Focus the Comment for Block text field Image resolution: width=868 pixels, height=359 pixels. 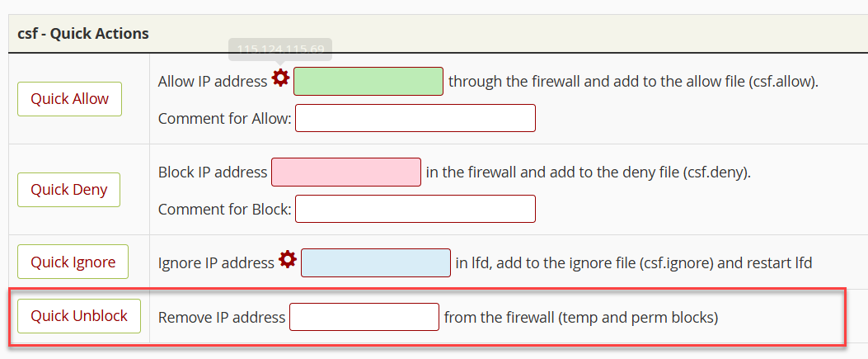click(x=415, y=209)
